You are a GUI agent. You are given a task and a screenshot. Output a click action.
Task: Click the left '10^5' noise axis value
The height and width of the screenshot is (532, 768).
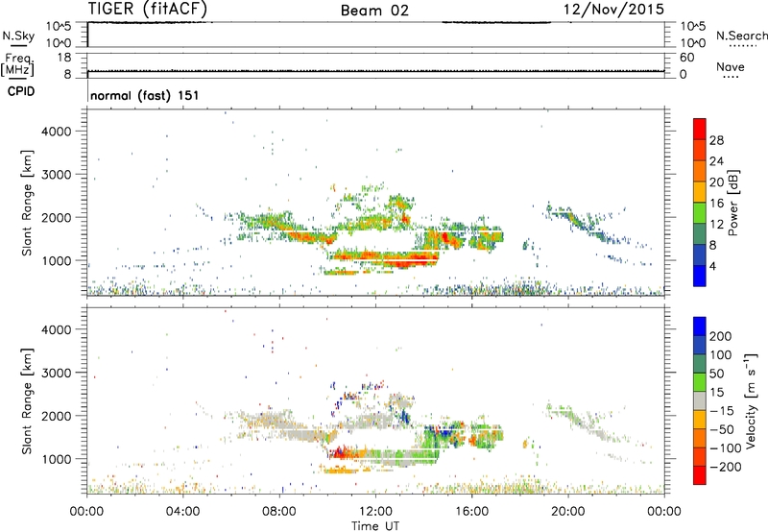[x=59, y=27]
